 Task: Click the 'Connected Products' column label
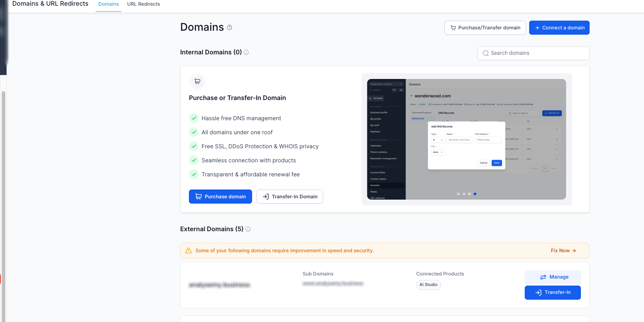[x=440, y=274]
